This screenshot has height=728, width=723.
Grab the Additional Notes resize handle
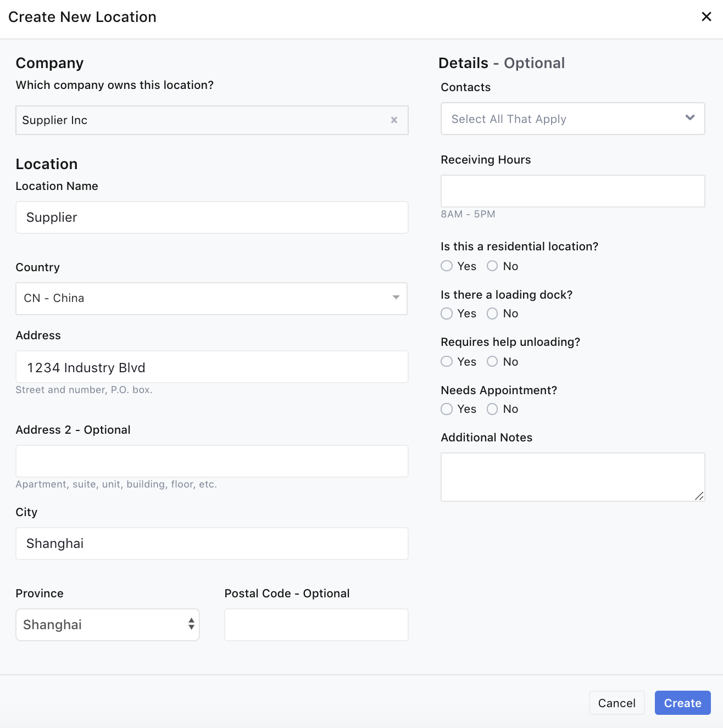(x=699, y=496)
